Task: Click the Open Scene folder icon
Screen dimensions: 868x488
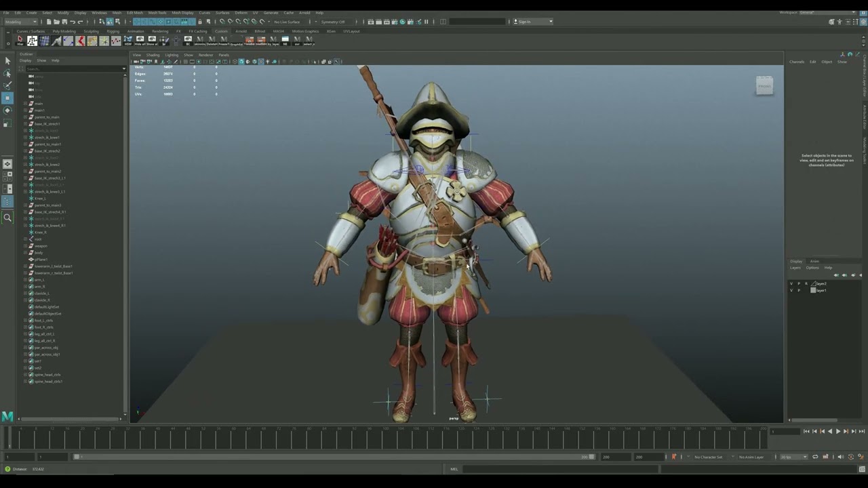Action: pos(56,22)
